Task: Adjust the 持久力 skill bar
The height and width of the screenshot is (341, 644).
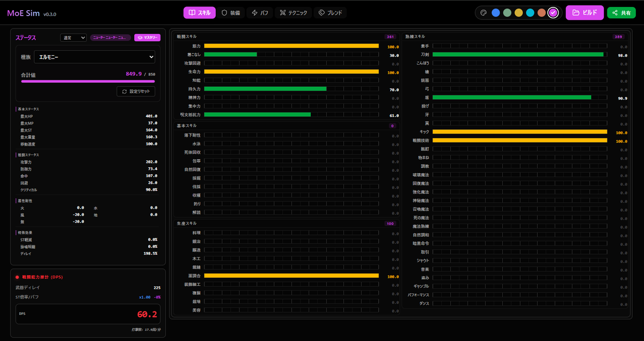Action: (291, 89)
